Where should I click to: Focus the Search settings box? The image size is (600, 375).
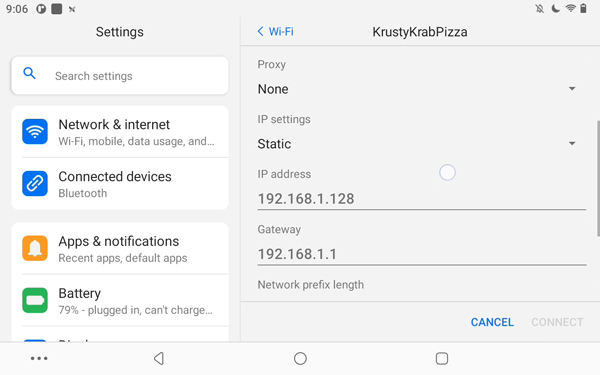point(120,76)
